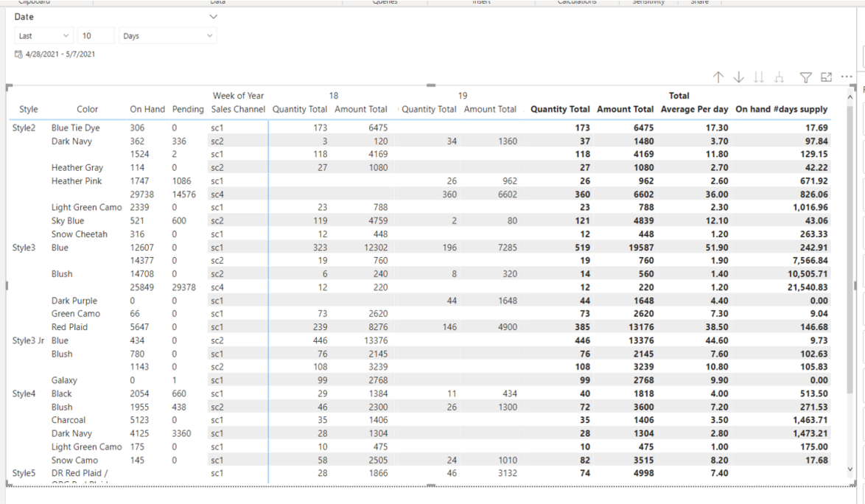Click the Galaxy color cell
The height and width of the screenshot is (504, 865).
point(65,380)
